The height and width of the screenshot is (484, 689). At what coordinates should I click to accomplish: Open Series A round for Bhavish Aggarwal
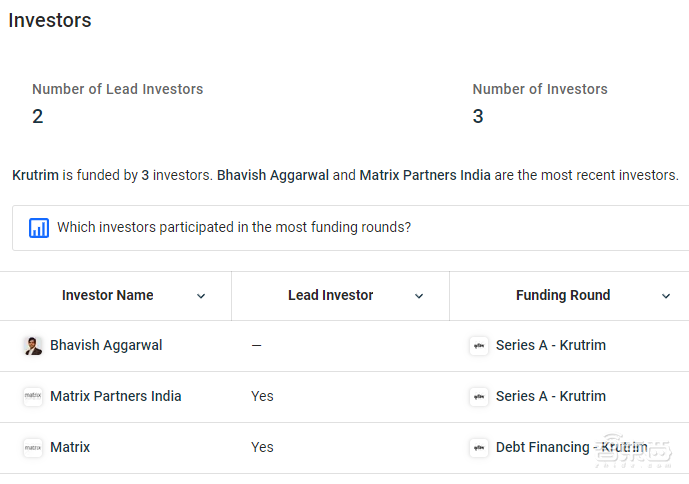pos(551,346)
